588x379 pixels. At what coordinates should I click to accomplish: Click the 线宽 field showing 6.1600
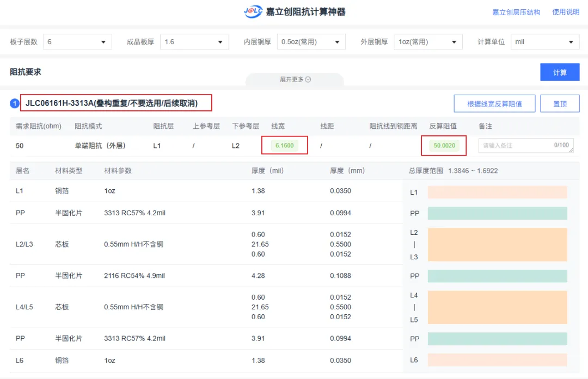[285, 145]
